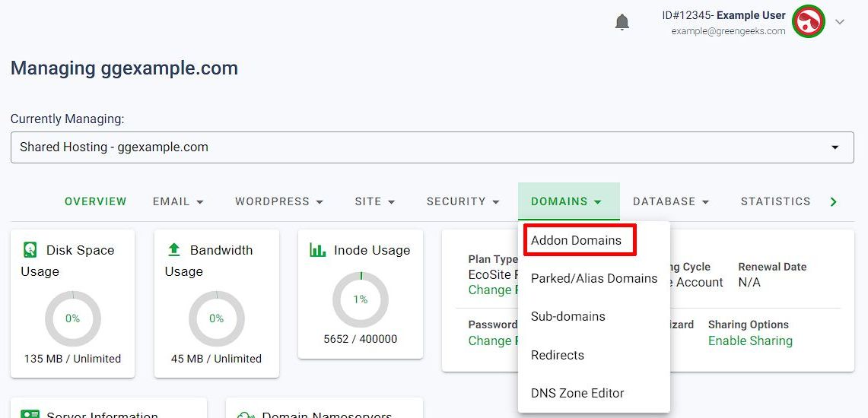The width and height of the screenshot is (868, 418).
Task: Select Addon Domains from menu
Action: [x=577, y=240]
